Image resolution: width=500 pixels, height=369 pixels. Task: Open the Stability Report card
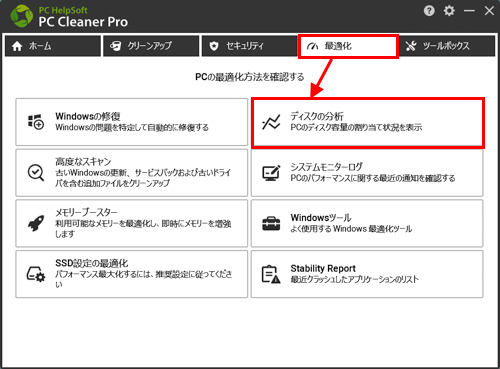pyautogui.click(x=367, y=274)
